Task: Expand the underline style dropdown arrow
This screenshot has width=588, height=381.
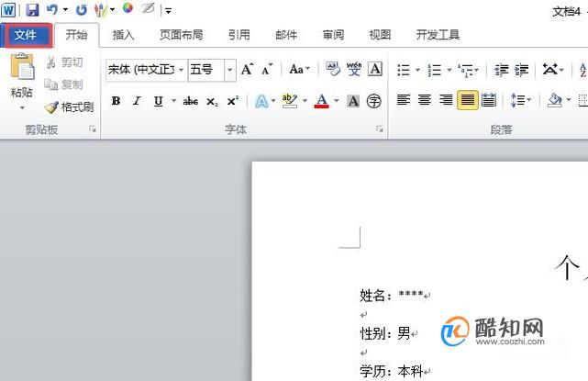Action: pos(173,101)
